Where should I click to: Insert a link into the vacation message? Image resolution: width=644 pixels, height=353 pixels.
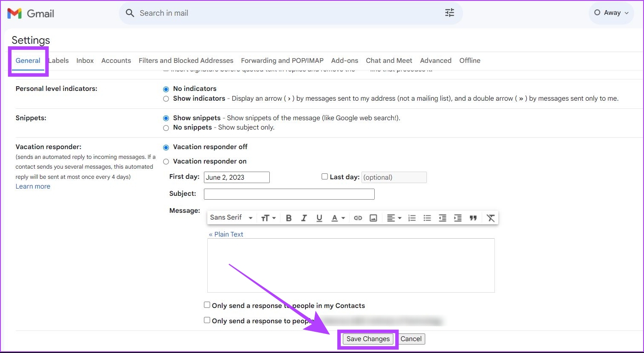click(x=358, y=217)
